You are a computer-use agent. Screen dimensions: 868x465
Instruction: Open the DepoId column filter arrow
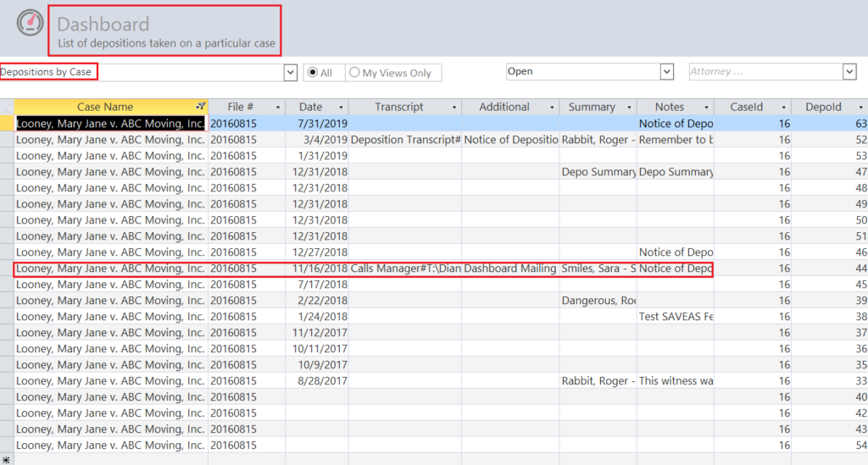pos(861,108)
